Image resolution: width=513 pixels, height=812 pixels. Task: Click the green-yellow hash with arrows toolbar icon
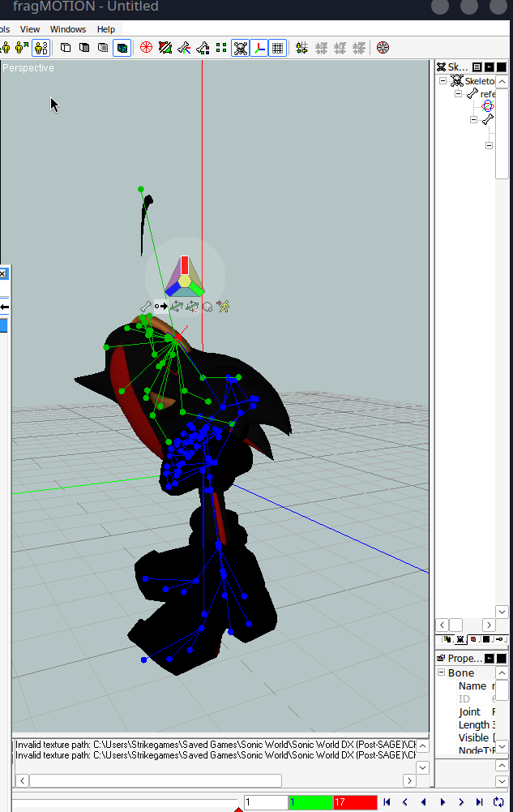click(302, 48)
